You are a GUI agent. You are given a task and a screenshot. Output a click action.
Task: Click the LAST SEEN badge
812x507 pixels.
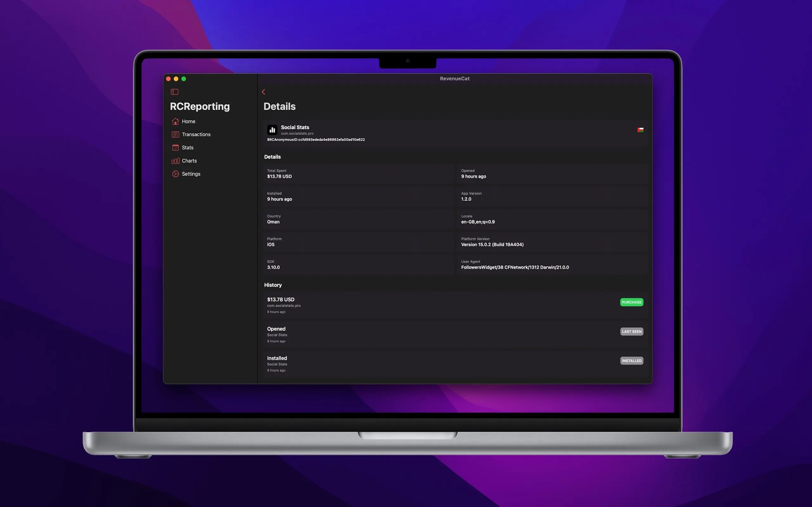632,332
